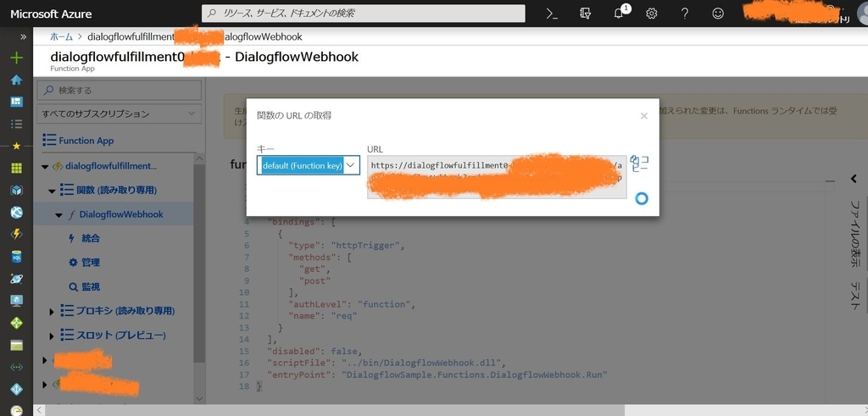Open Virtual networks icon in sidebar
This screenshot has width=868, height=416.
click(x=17, y=368)
